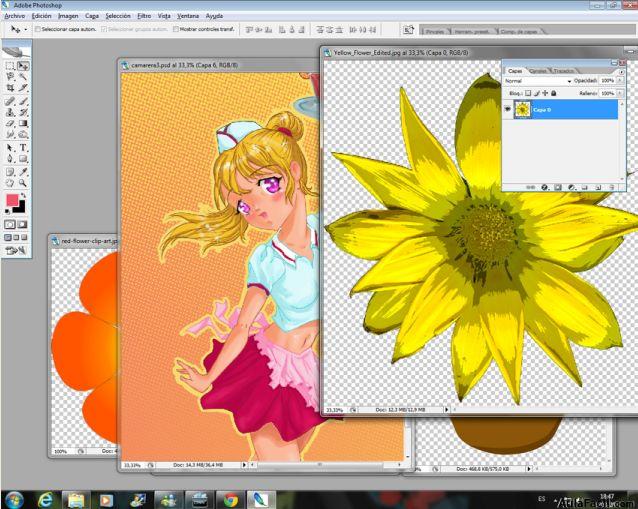Switch to the Canales tab
The height and width of the screenshot is (509, 638).
(x=538, y=71)
